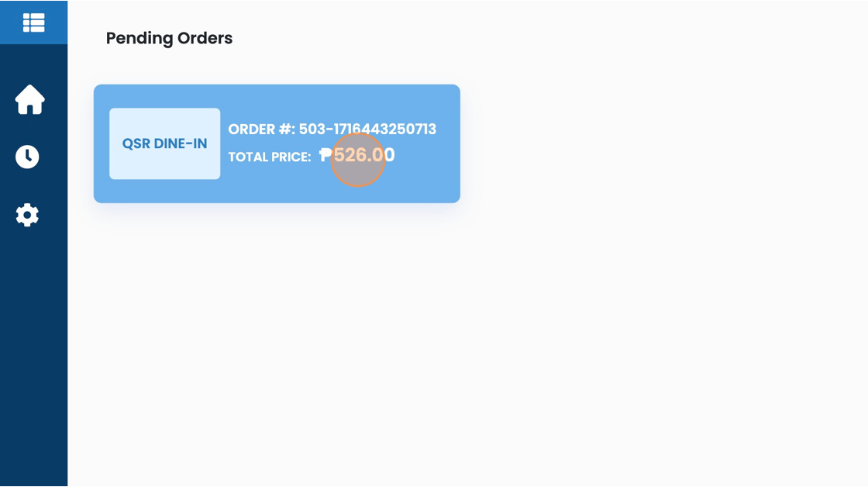Viewport: 868px width, 487px height.
Task: Click the peso currency symbol
Action: point(325,155)
